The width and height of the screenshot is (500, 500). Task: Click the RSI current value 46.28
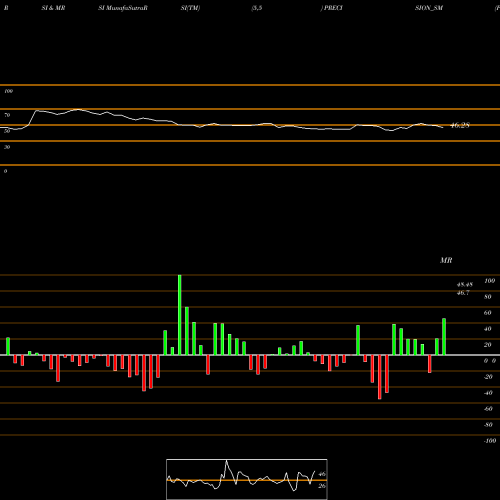pyautogui.click(x=460, y=125)
